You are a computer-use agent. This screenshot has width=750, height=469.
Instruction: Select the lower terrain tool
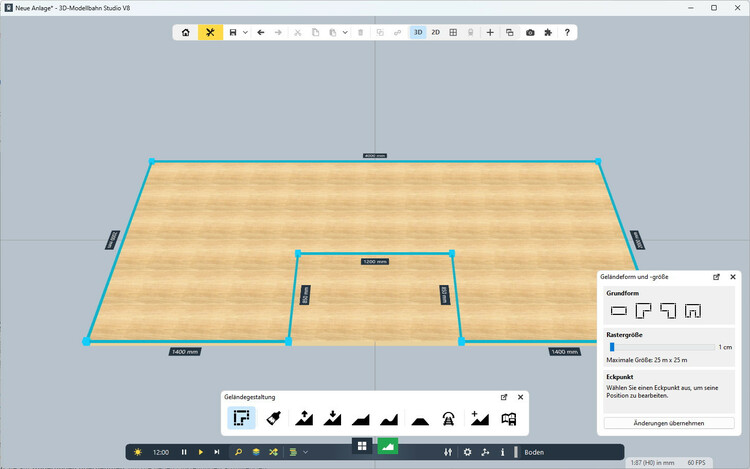332,418
